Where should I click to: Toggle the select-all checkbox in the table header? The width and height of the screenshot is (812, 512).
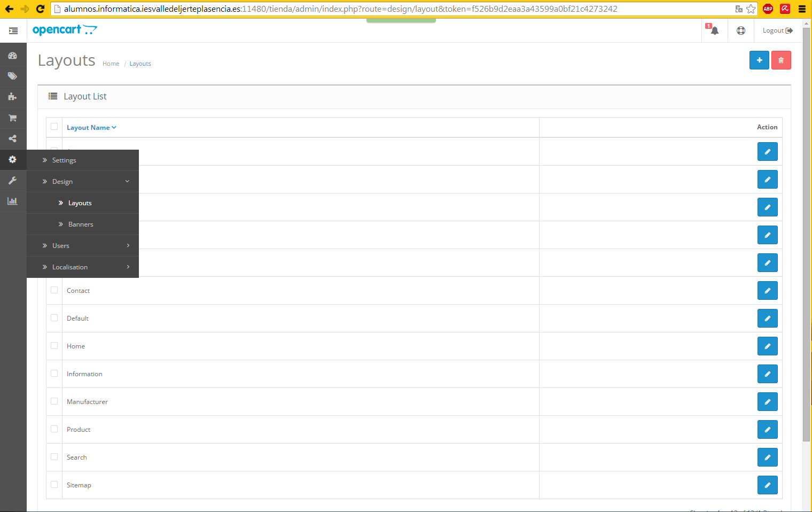pyautogui.click(x=54, y=127)
